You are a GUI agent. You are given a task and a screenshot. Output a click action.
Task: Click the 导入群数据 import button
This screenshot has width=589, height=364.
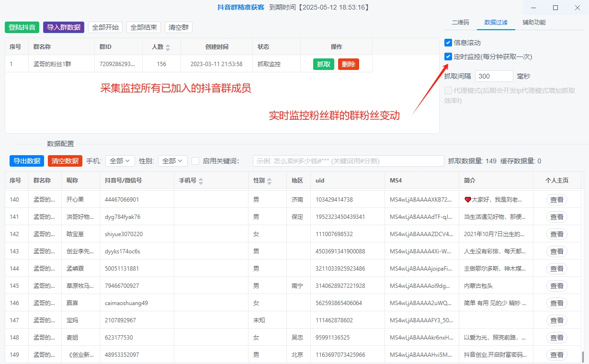63,27
